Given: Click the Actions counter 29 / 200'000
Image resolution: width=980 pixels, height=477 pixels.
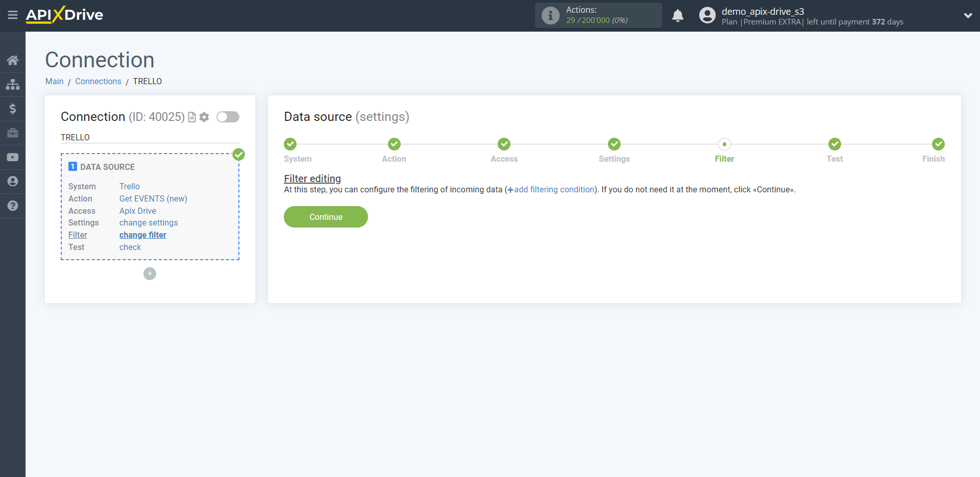Looking at the screenshot, I should pyautogui.click(x=597, y=20).
